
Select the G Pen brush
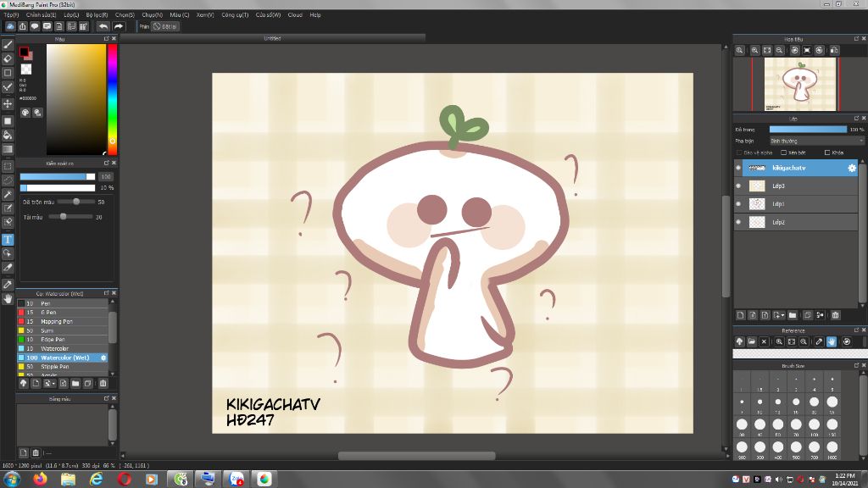pos(63,313)
